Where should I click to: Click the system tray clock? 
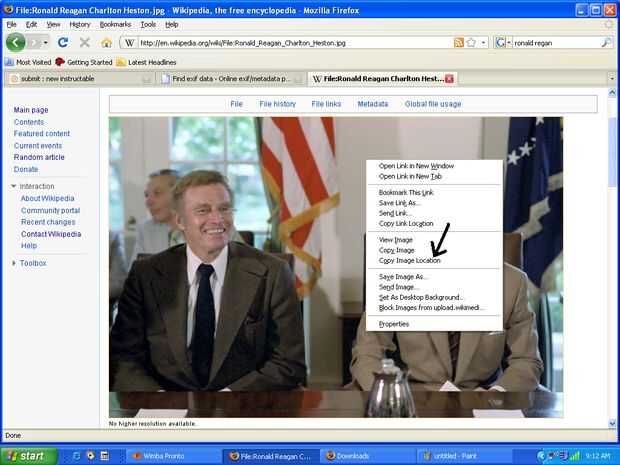click(598, 456)
